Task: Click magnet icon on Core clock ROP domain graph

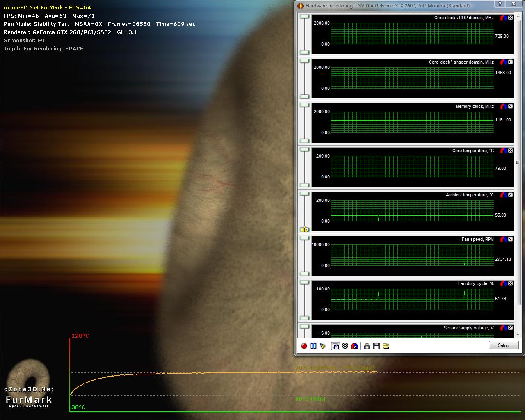Action: pos(503,18)
